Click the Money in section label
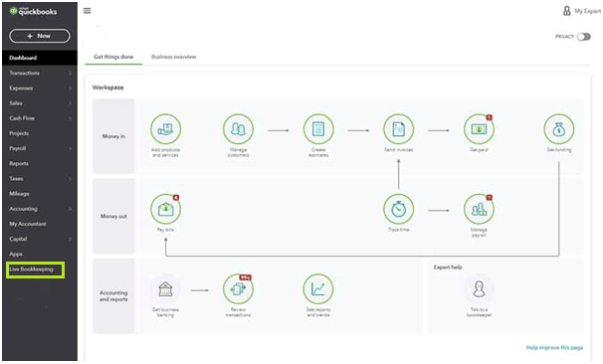This screenshot has width=603, height=364. pos(113,136)
